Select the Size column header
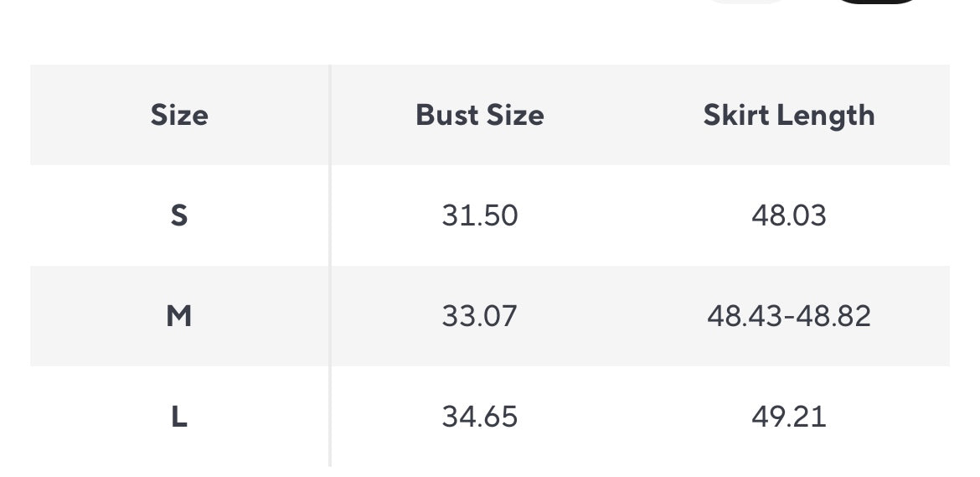 (179, 115)
